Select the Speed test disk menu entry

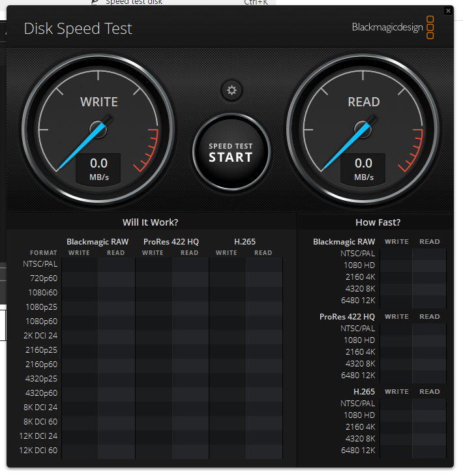(x=134, y=3)
